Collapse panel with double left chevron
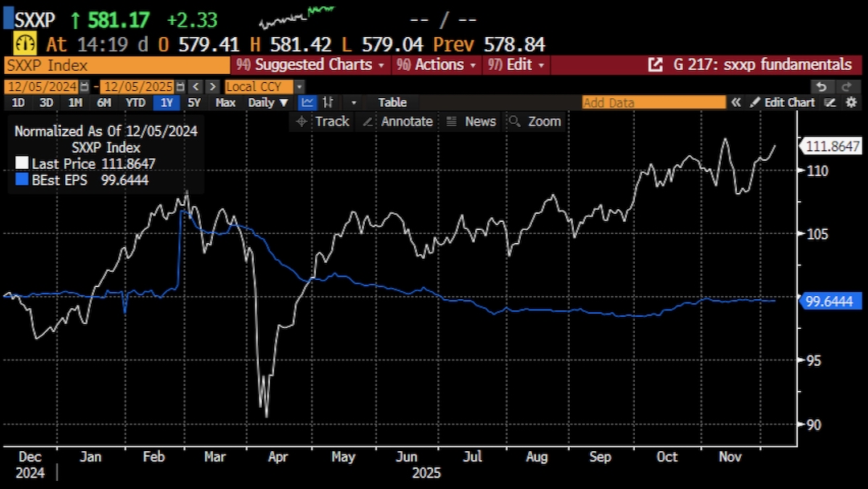868x489 pixels. 735,102
